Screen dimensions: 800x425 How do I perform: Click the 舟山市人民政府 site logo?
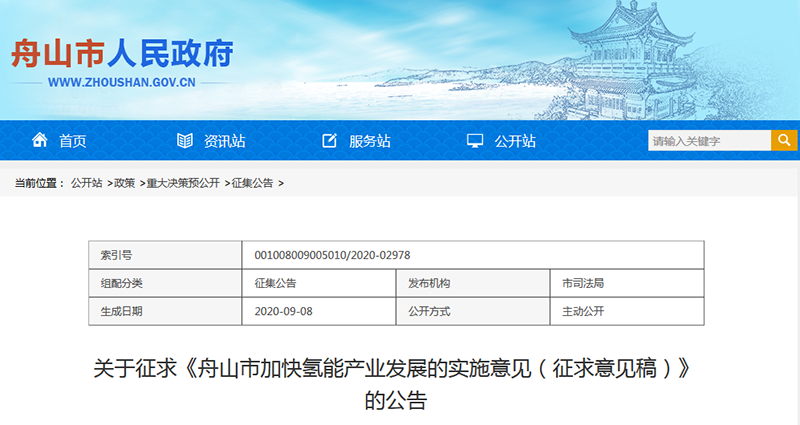coord(122,52)
